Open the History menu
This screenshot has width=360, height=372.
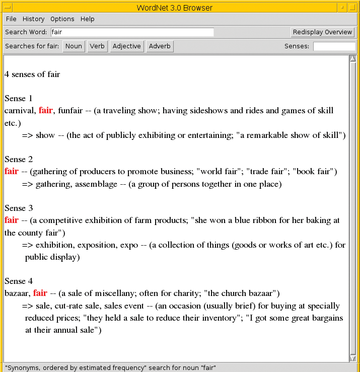tap(33, 19)
